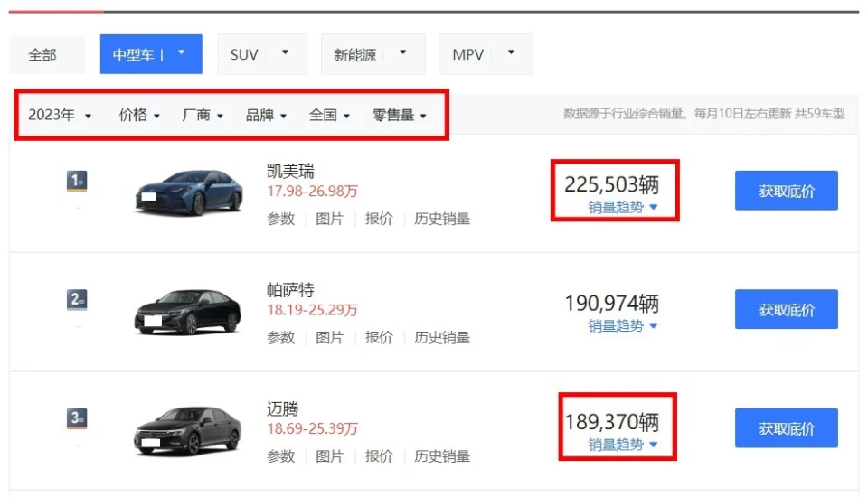Viewport: 868px width, 497px height.
Task: Expand 销量趋势 under 190,974辆
Action: [622, 326]
